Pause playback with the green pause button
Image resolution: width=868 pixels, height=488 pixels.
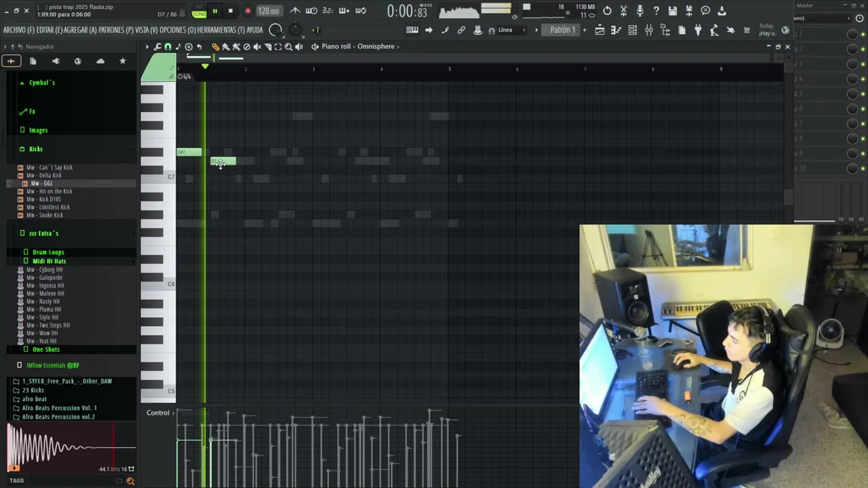[x=215, y=11]
